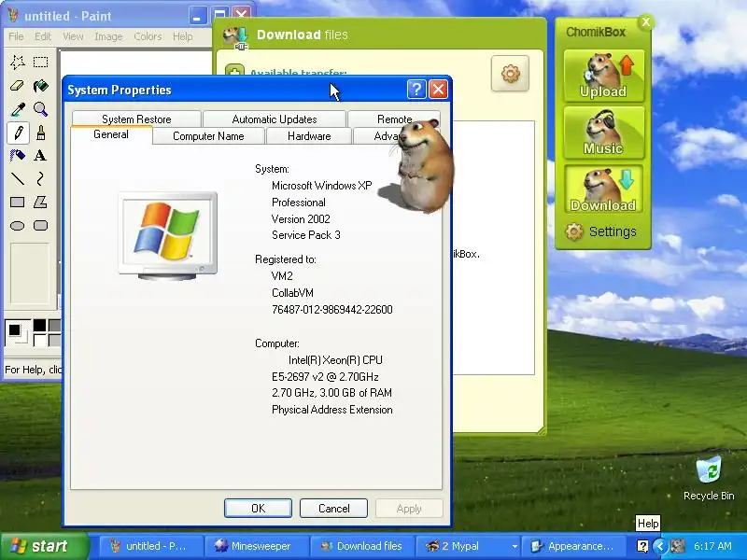Expand hidden tray icons arrow

point(660,546)
